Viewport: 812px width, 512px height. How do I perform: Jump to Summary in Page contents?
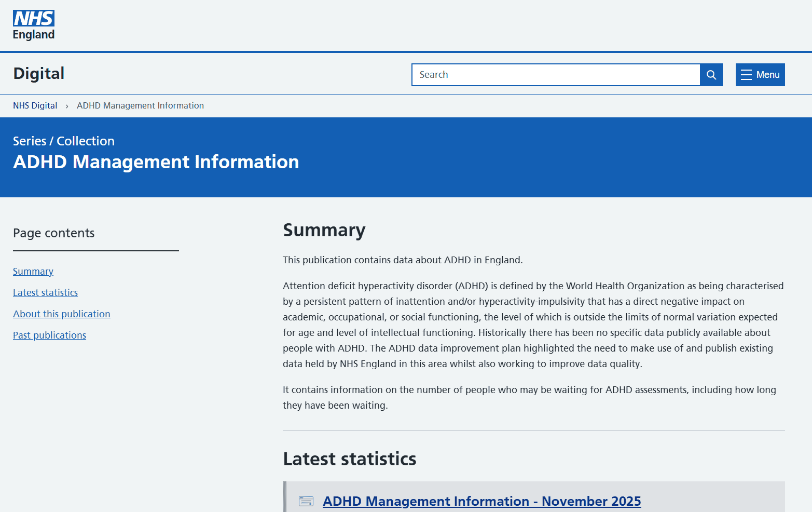[33, 272]
